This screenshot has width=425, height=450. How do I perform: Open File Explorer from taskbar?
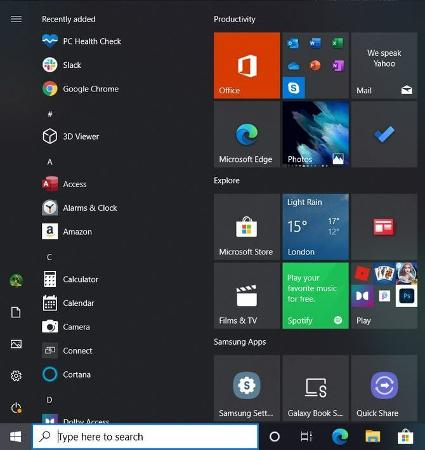pyautogui.click(x=372, y=437)
